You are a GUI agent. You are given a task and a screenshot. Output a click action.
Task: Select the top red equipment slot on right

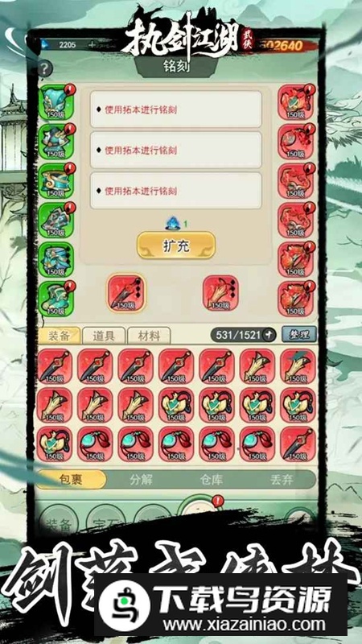point(295,103)
